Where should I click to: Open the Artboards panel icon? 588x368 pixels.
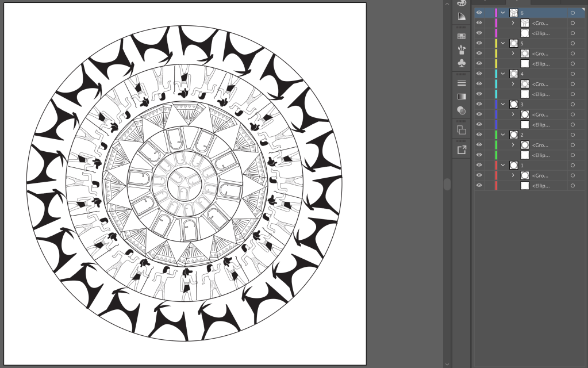(462, 130)
